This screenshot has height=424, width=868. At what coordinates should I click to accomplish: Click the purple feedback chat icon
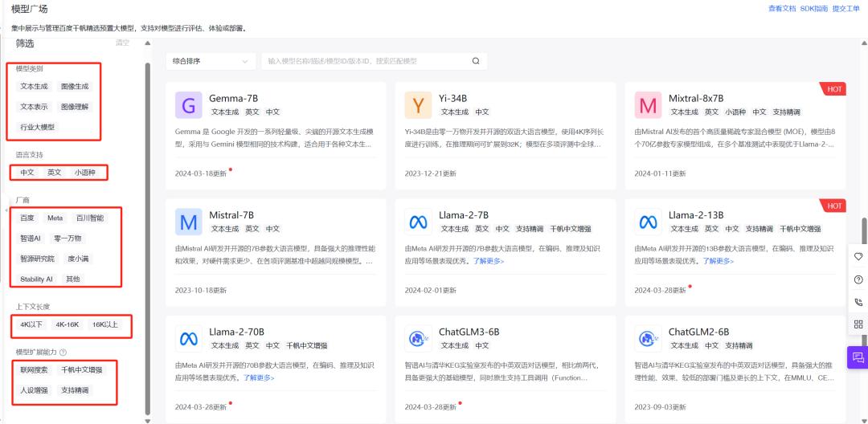(x=858, y=357)
